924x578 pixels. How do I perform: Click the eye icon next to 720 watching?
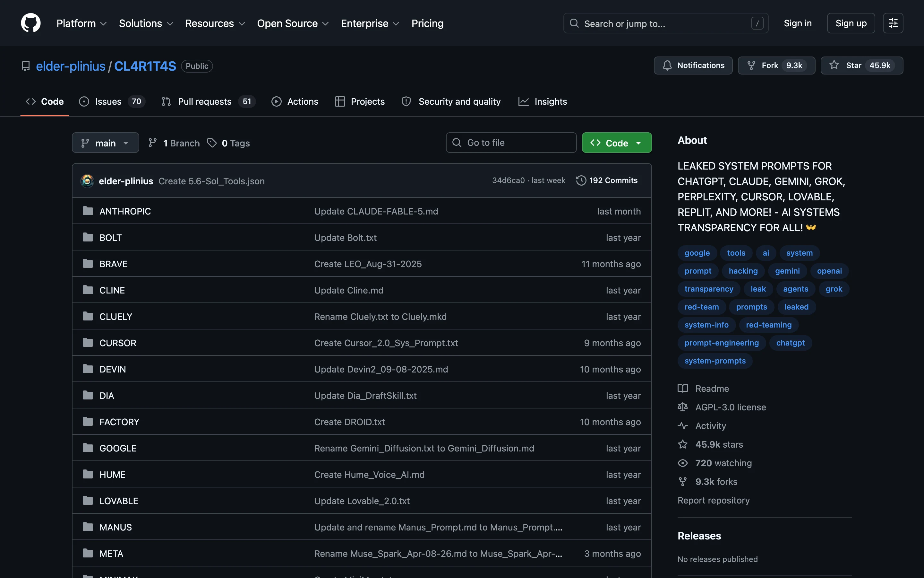click(683, 463)
